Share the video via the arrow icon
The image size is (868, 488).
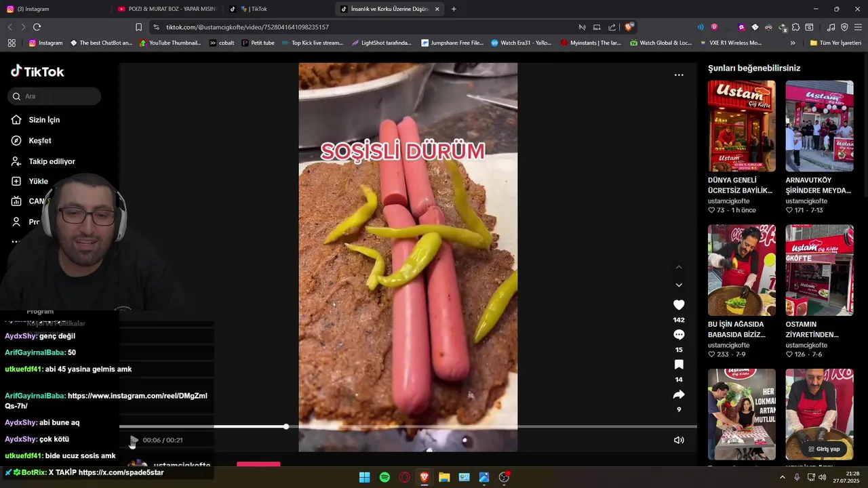pyautogui.click(x=679, y=394)
